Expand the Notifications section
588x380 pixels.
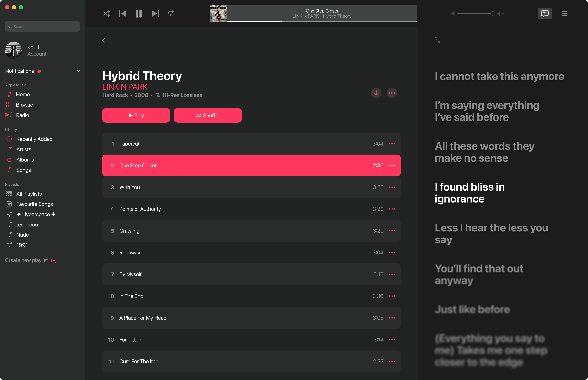(78, 71)
